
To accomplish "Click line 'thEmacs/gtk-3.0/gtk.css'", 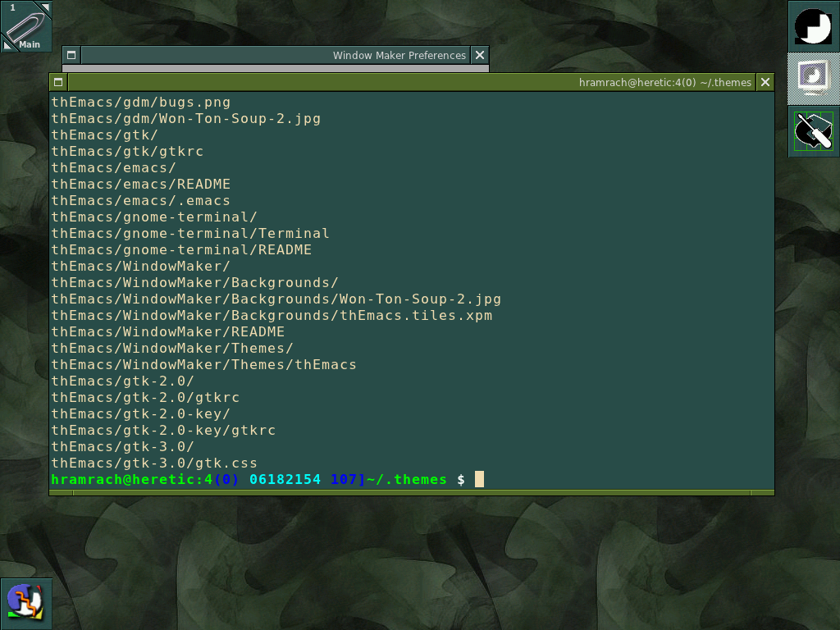I will [154, 463].
